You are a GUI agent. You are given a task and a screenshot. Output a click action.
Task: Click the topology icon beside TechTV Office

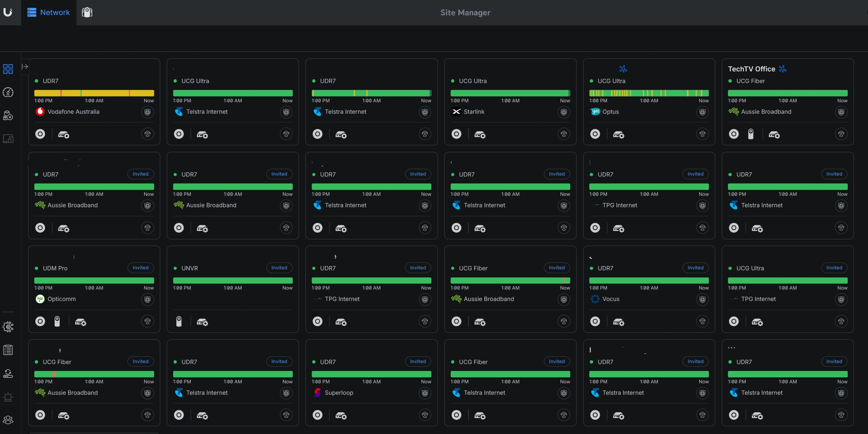tap(783, 69)
